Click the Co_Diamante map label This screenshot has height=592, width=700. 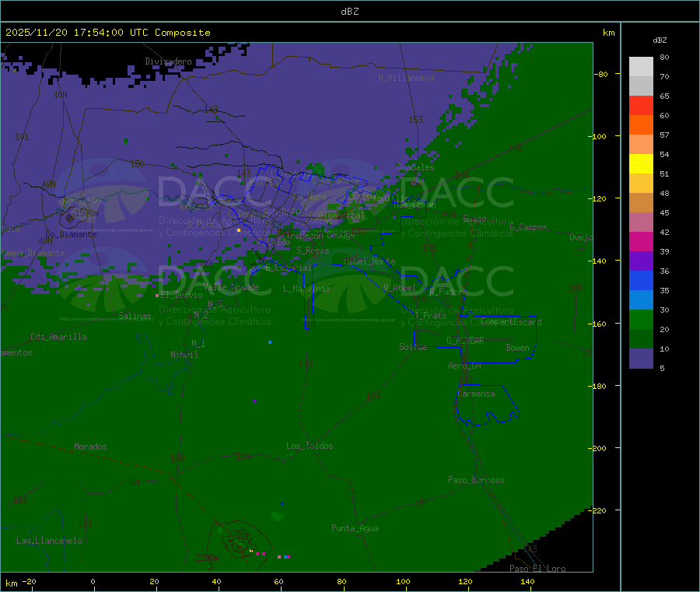[x=71, y=234]
